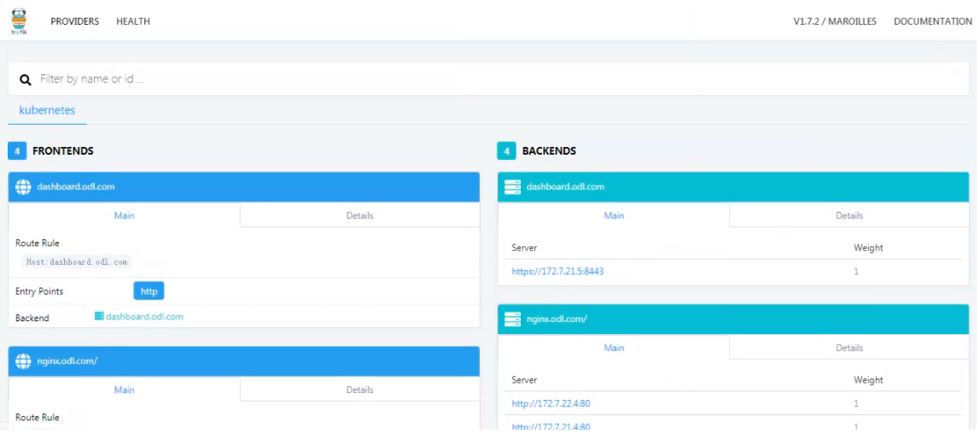Screen dimensions: 980x440
Task: Click the FRONTENDS section heading
Action: 63,151
